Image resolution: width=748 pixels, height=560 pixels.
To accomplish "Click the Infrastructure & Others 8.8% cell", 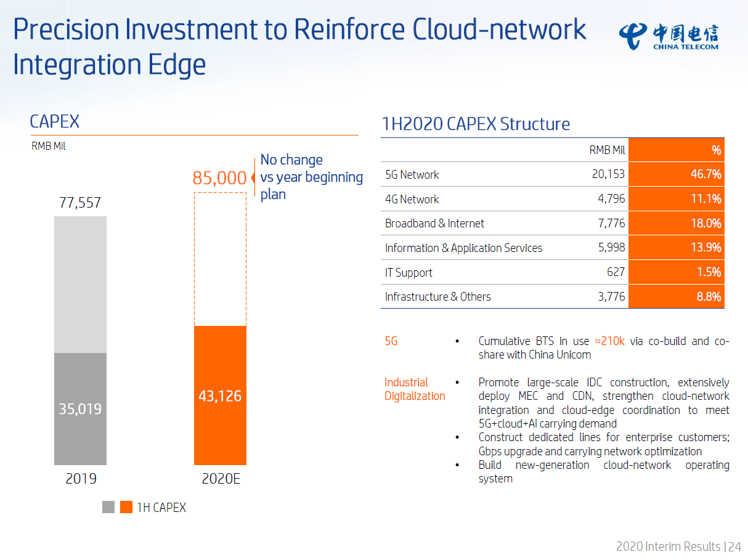I will tap(677, 296).
